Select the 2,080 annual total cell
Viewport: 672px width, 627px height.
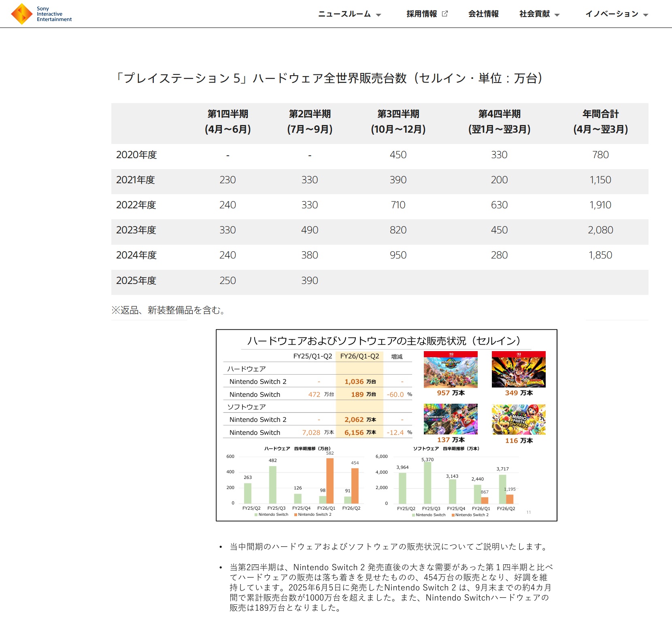pos(600,230)
